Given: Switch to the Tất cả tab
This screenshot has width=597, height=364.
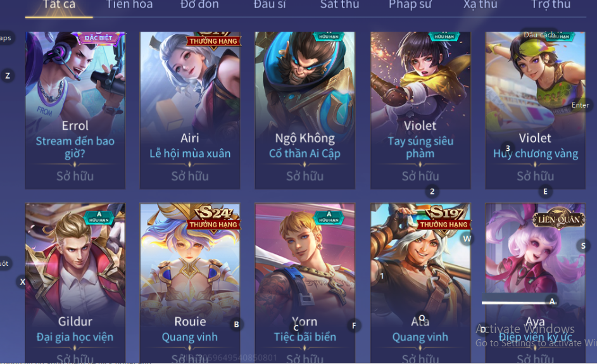Looking at the screenshot, I should coord(59,5).
